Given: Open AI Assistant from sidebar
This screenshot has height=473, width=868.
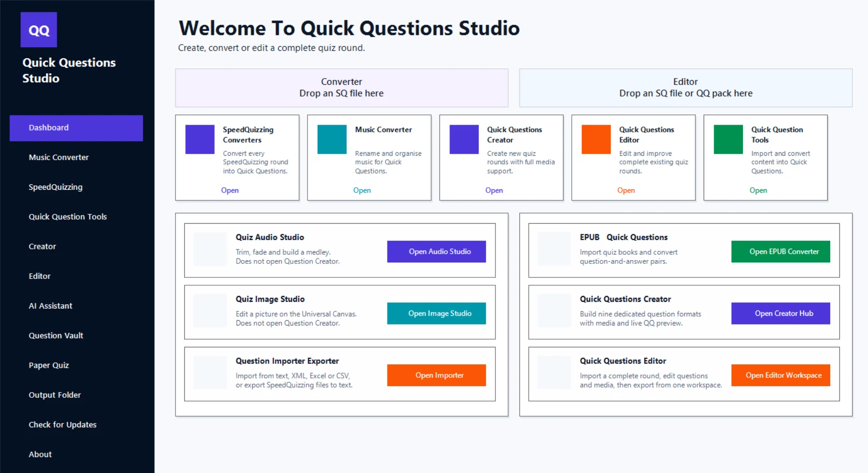Looking at the screenshot, I should click(x=76, y=306).
